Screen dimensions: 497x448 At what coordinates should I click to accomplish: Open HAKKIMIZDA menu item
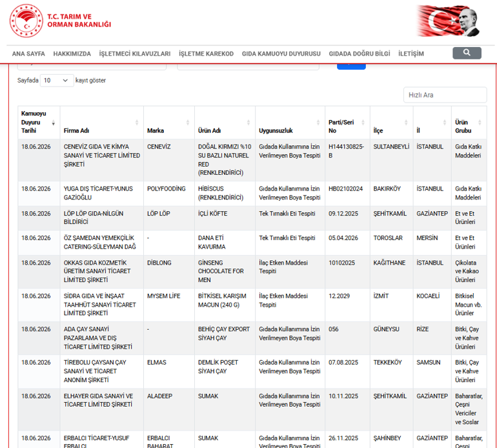point(72,54)
